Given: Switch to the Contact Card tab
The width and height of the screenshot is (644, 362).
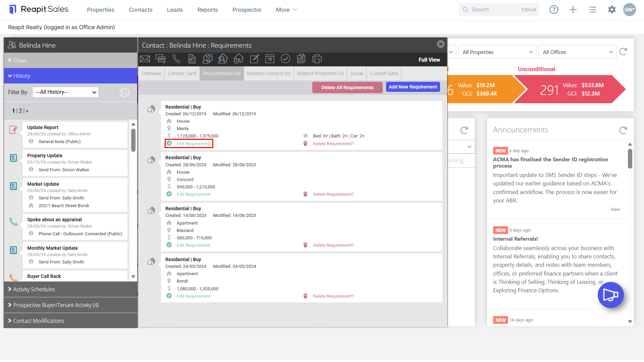Looking at the screenshot, I should coord(182,73).
